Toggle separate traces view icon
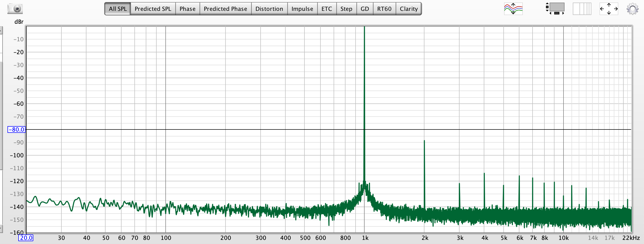This screenshot has height=244, width=644. pos(513,9)
